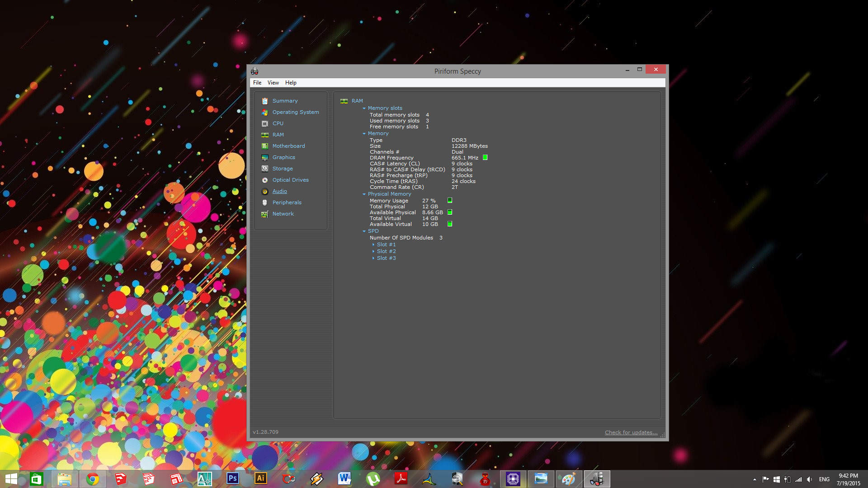Open Microsoft Word from the taskbar

[x=345, y=479]
